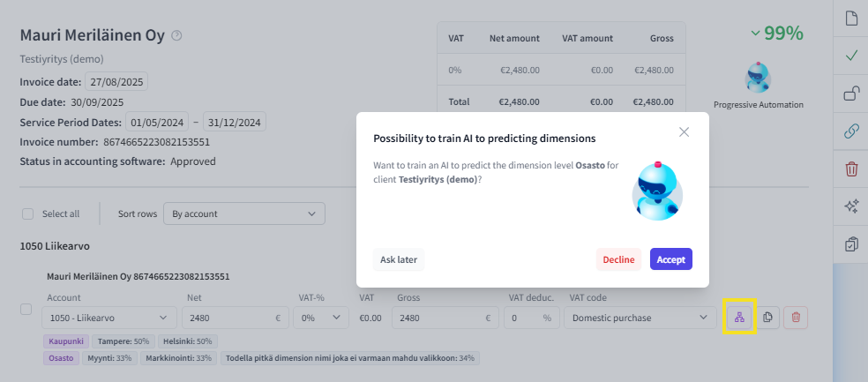868x382 pixels.
Task: Click the padlock icon in sidebar
Action: [x=851, y=94]
